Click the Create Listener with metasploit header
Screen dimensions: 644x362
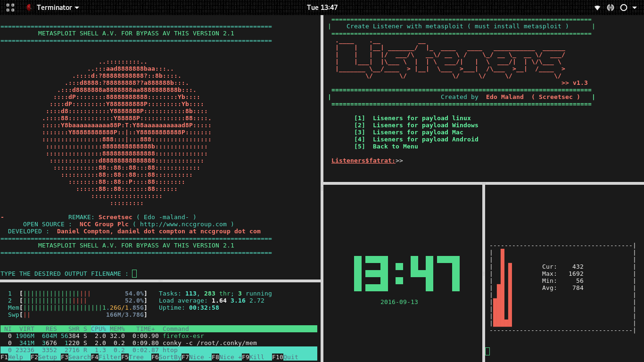coord(458,26)
